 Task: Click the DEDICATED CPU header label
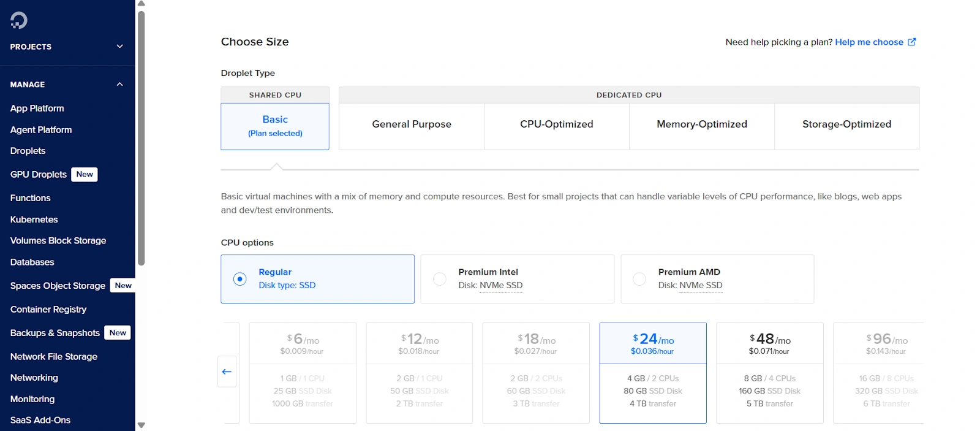629,95
